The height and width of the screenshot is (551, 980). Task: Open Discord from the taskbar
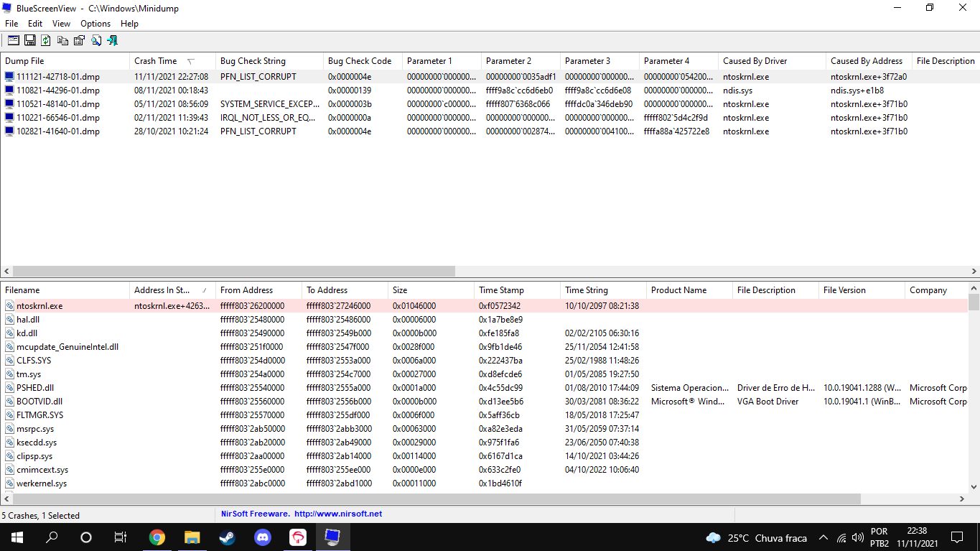pyautogui.click(x=262, y=537)
